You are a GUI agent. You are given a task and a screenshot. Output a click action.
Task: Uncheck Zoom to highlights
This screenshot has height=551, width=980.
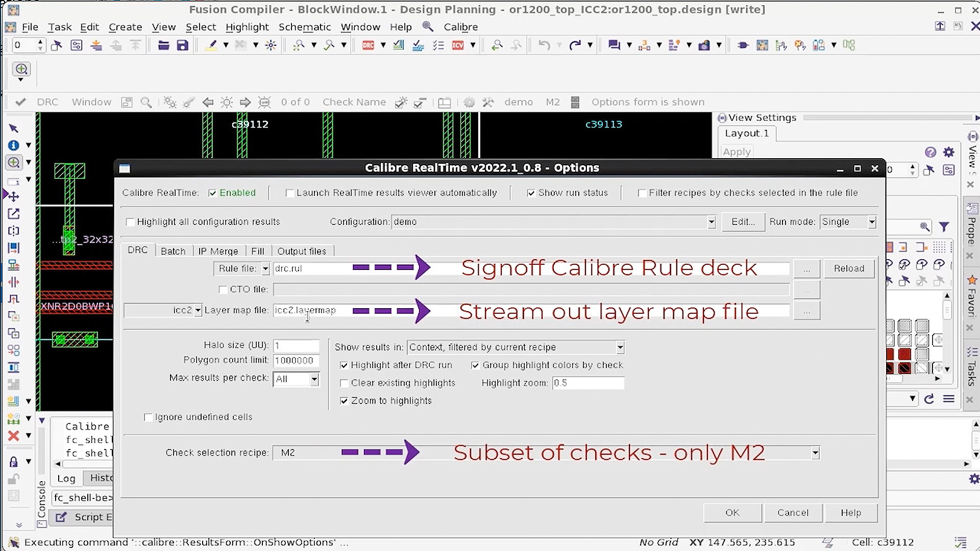tap(344, 401)
